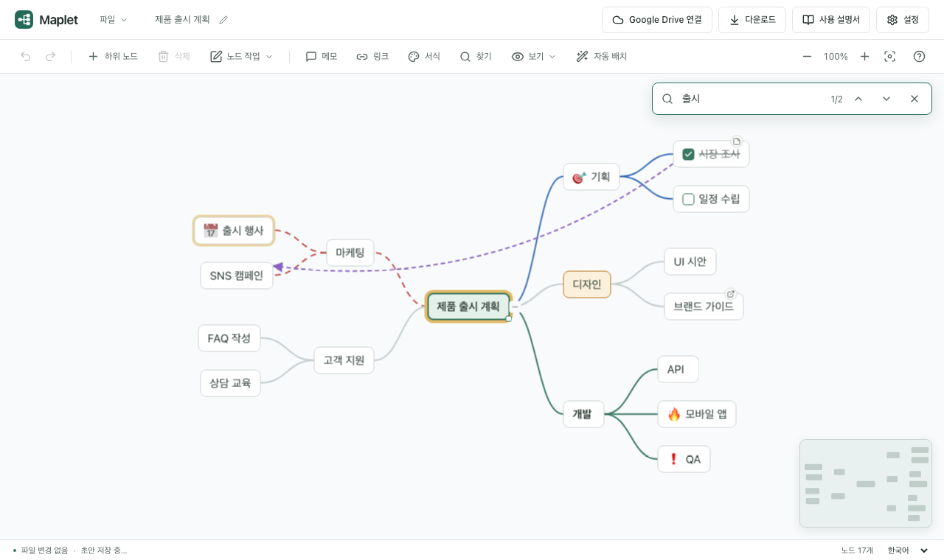Image resolution: width=944 pixels, height=560 pixels.
Task: Run 자동 배치 auto layout
Action: coord(602,57)
